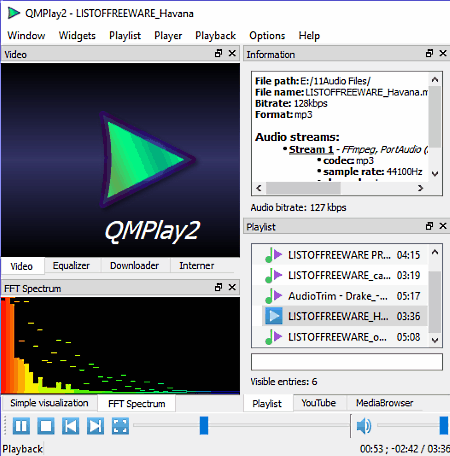This screenshot has height=456, width=450.
Task: Click the 05:17 duration text
Action: (408, 296)
